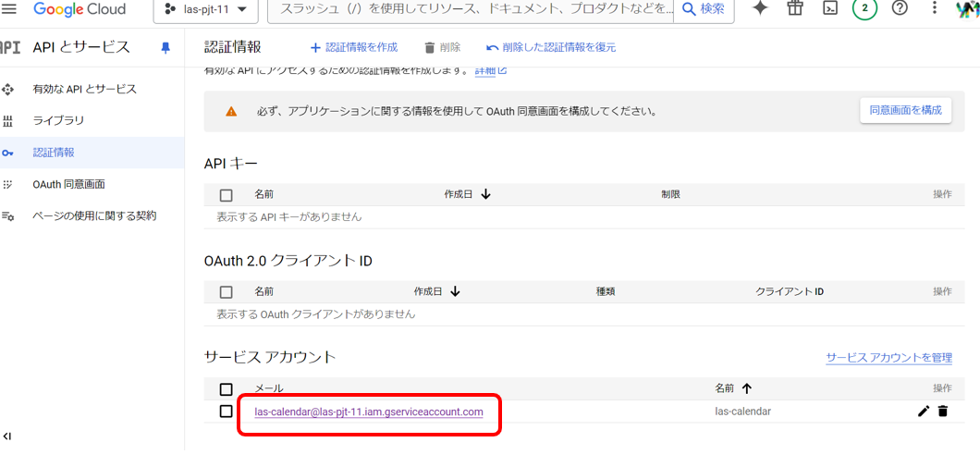Click the OAuth 同意画面 sidebar icon
Image resolution: width=980 pixels, height=467 pixels.
[7, 184]
